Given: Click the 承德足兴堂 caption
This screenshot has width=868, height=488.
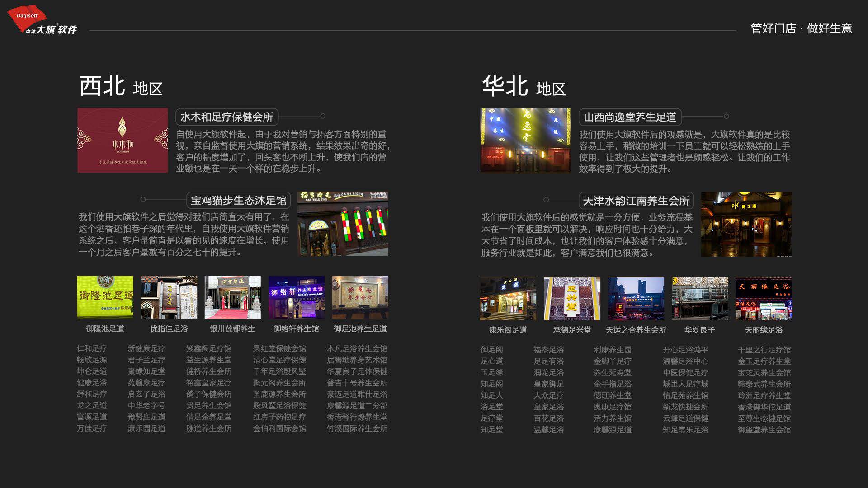Looking at the screenshot, I should [572, 330].
